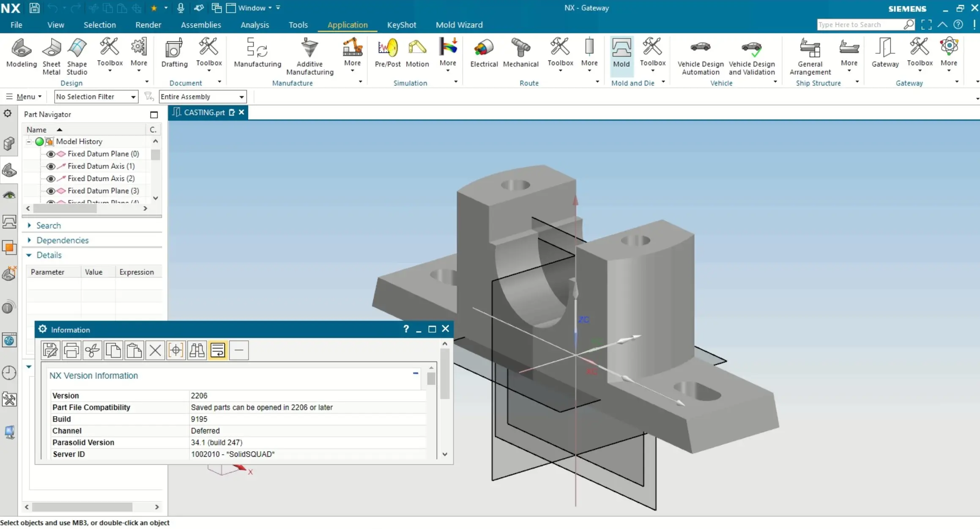
Task: Open Part Navigator settings gear
Action: pos(8,113)
